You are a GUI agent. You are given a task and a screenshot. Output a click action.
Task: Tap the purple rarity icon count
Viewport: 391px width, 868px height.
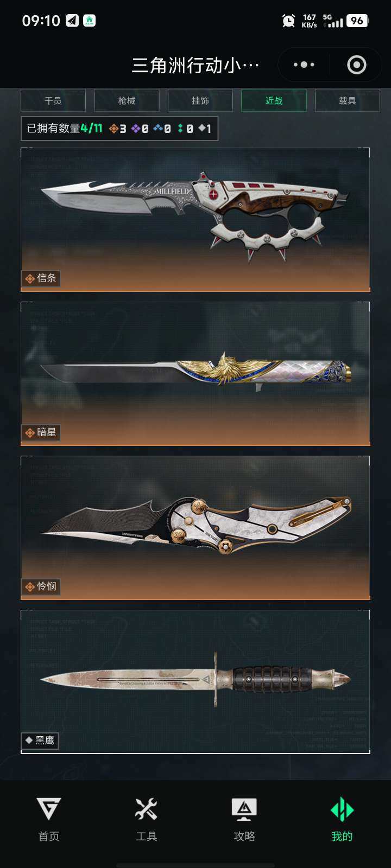click(140, 129)
